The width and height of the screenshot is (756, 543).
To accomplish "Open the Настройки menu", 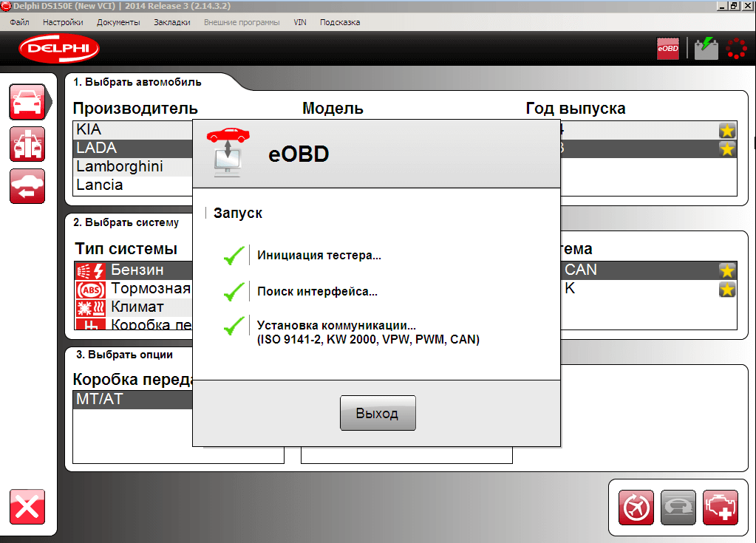I will [x=63, y=22].
